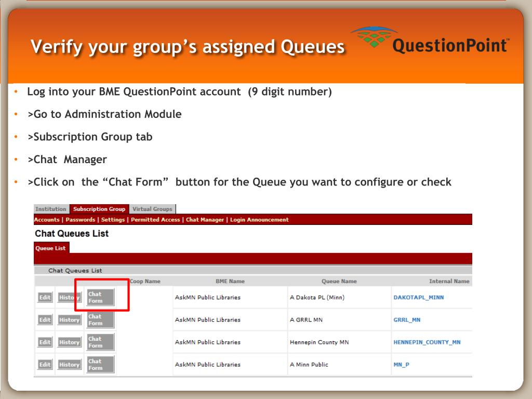Viewport: 532px width, 399px height.
Task: Click the Queue Name column header
Action: [339, 281]
